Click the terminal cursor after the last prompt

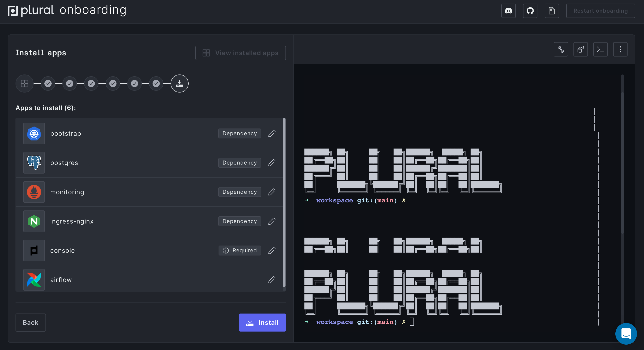point(412,322)
